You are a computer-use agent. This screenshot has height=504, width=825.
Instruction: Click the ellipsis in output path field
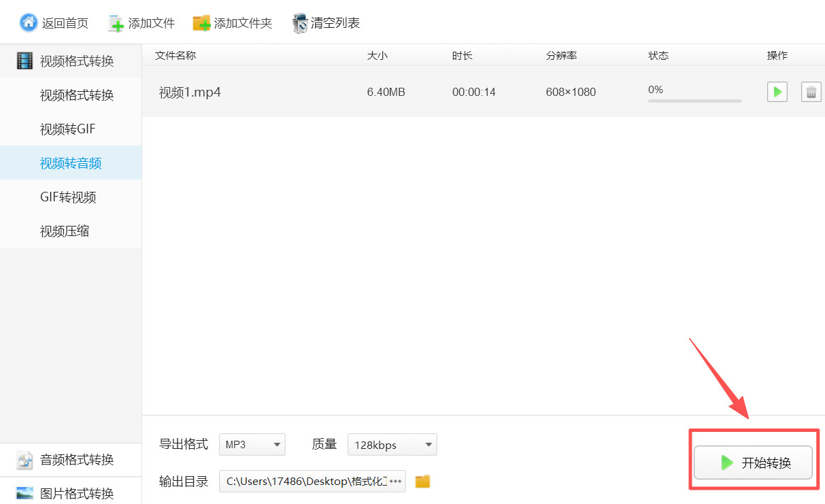click(x=395, y=481)
